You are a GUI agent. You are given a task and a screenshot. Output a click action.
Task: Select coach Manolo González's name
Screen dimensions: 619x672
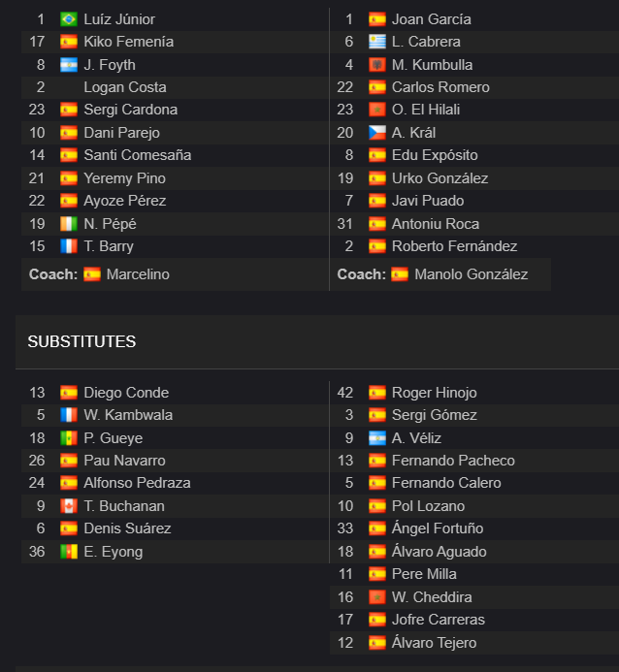pyautogui.click(x=472, y=274)
